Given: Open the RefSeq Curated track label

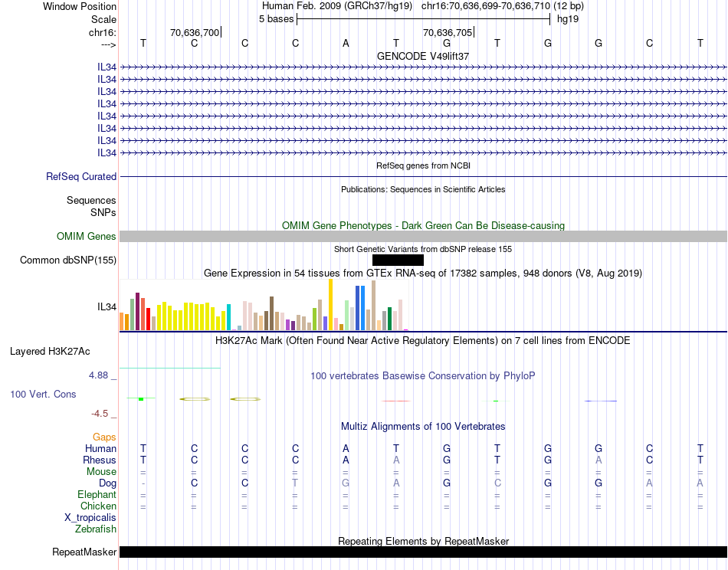Looking at the screenshot, I should click(81, 176).
